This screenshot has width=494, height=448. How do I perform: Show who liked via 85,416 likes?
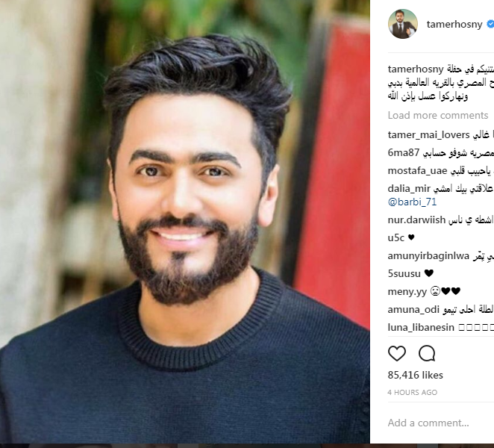[x=415, y=375]
